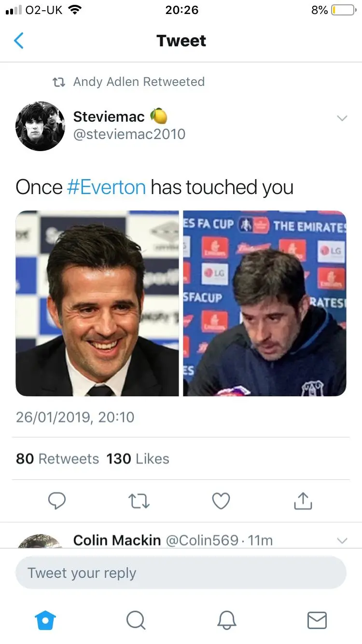Like the tweet with the heart icon
The image size is (362, 644).
click(x=221, y=501)
